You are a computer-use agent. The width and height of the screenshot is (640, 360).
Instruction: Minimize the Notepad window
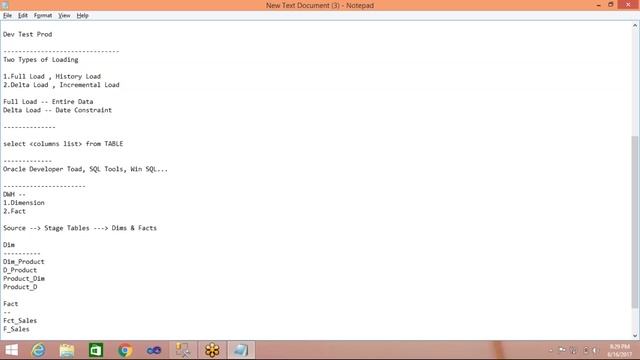598,5
